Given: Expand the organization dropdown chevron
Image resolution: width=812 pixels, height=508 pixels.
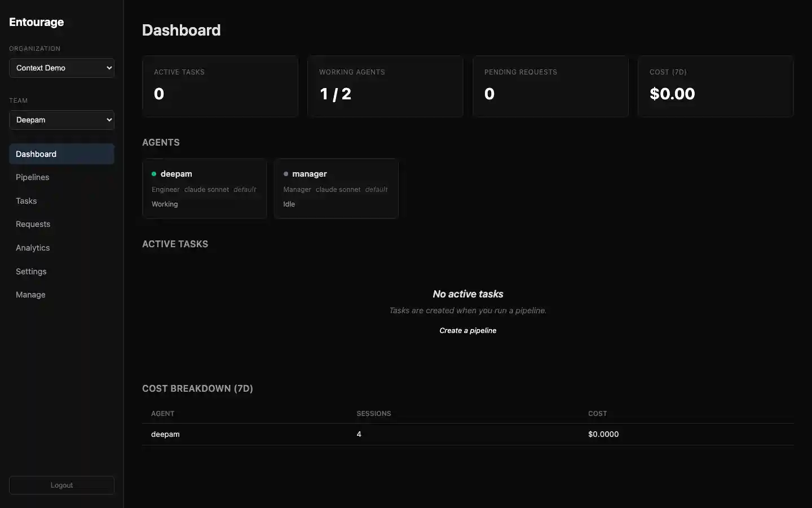Looking at the screenshot, I should pos(108,68).
